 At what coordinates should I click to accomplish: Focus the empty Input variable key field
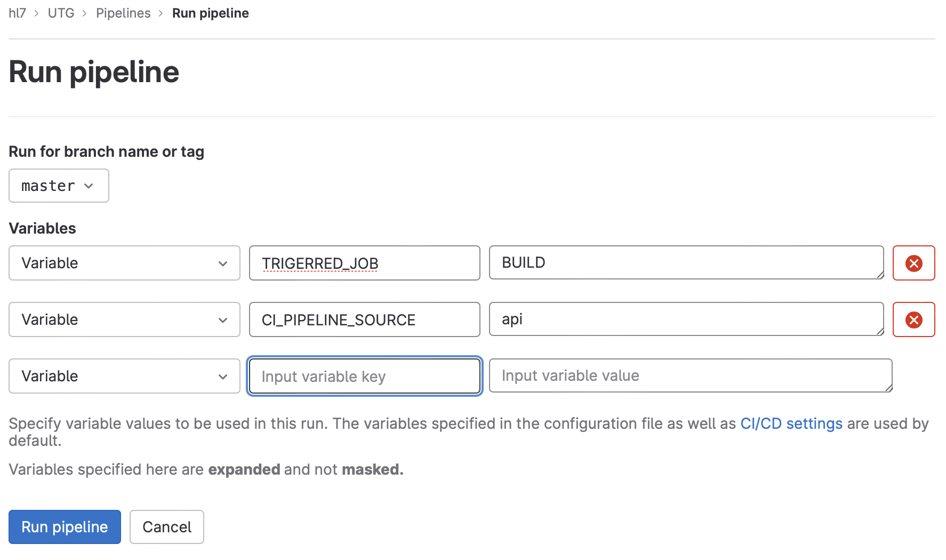[x=364, y=376]
